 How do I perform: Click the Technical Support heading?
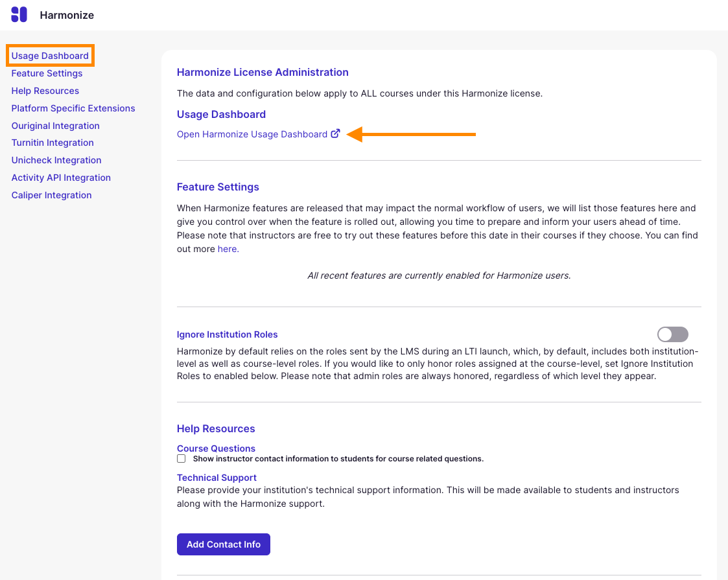217,478
